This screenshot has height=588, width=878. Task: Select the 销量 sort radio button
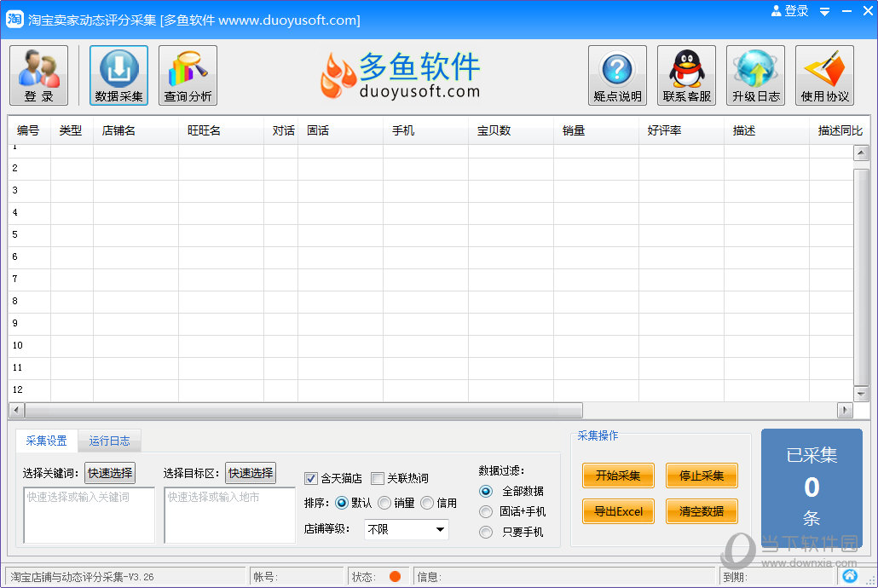click(384, 503)
